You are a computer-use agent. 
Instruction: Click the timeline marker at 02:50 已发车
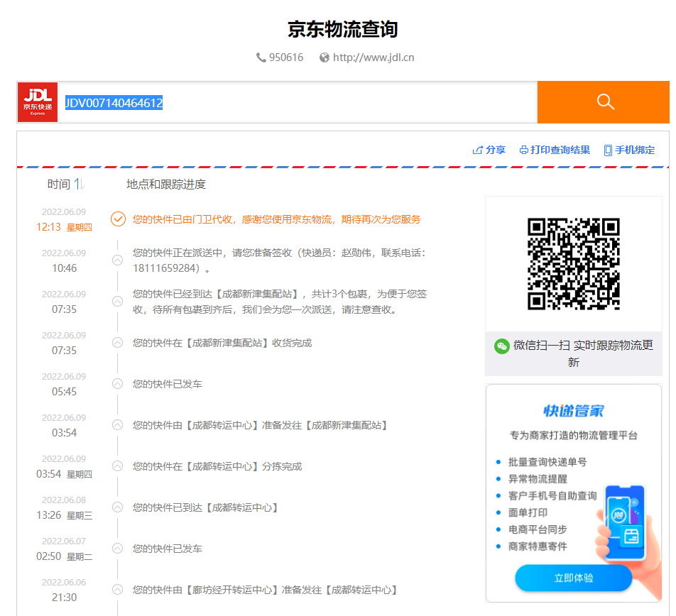(x=117, y=549)
